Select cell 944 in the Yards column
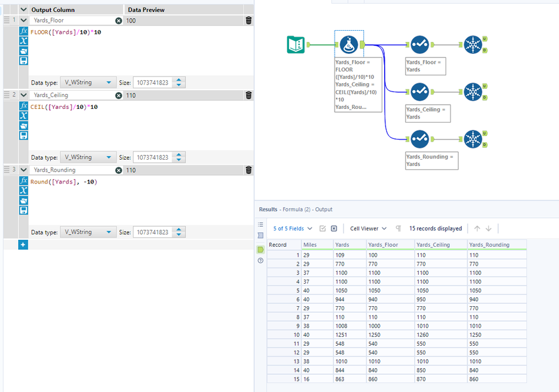This screenshot has width=559, height=392. tap(350, 299)
